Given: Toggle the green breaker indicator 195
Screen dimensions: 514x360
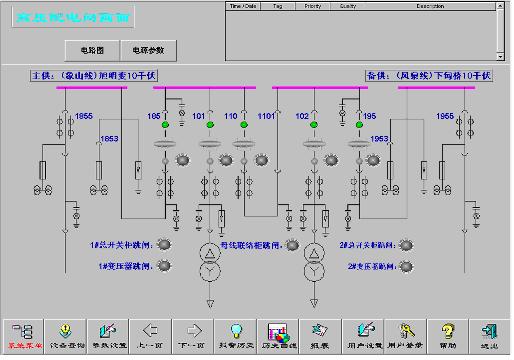Looking at the screenshot, I should pos(359,125).
